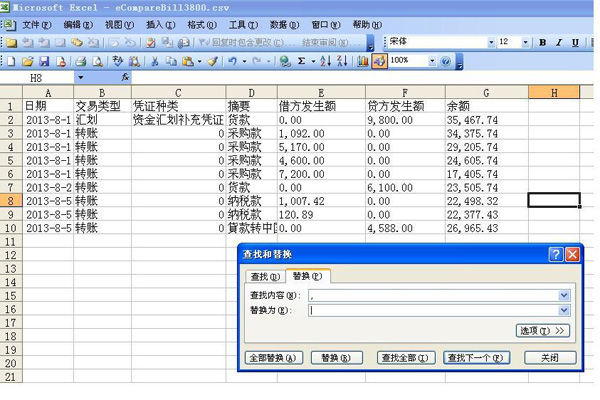Toggle Bold formatting button

tap(542, 43)
